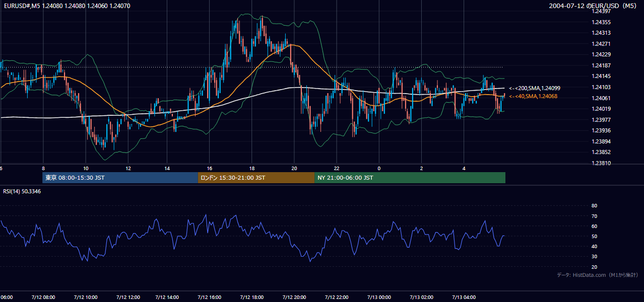Click the RSI(14) 50.3346 indicator label
Viewport: 644px width, 302px height.
22,191
